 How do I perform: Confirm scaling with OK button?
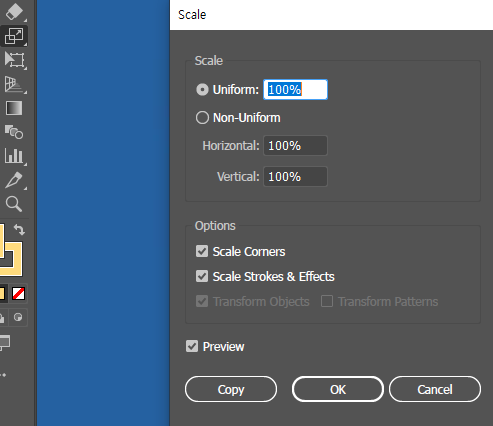pyautogui.click(x=338, y=389)
